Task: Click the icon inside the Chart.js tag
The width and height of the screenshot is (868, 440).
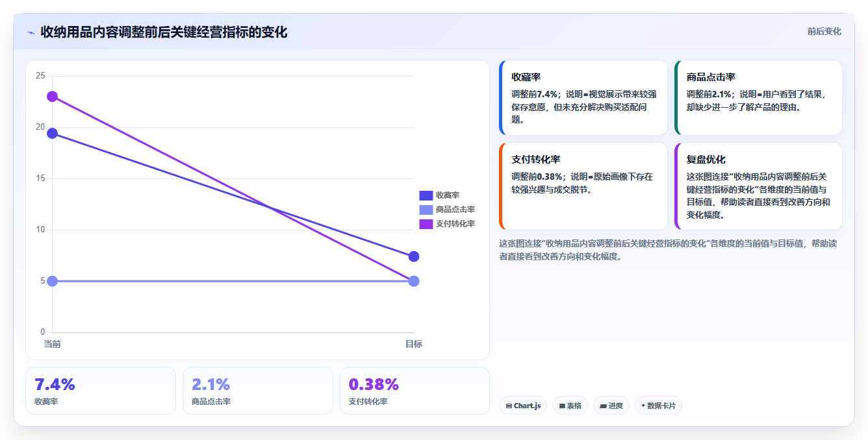Action: pos(509,406)
